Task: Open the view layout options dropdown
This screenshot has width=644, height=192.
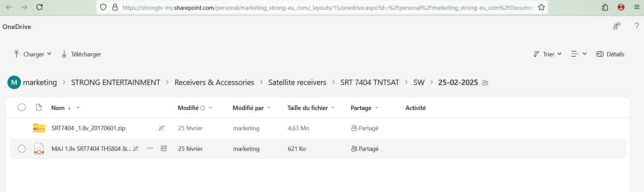Action: tap(579, 54)
